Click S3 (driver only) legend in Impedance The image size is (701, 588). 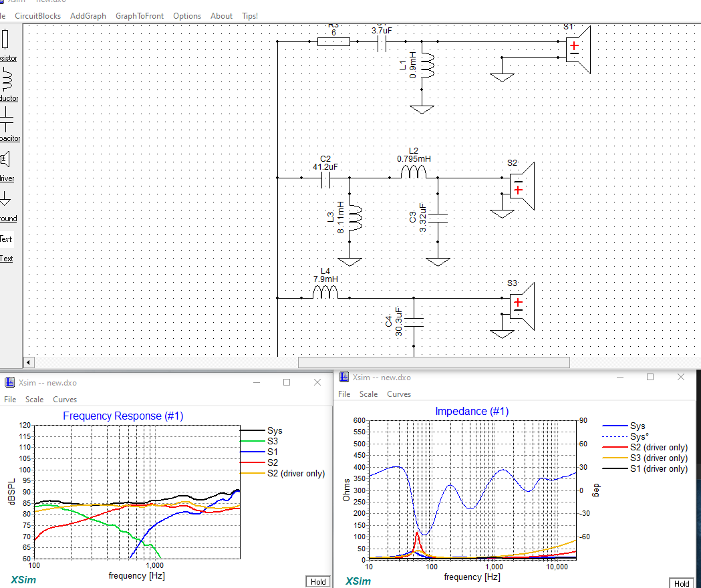645,458
